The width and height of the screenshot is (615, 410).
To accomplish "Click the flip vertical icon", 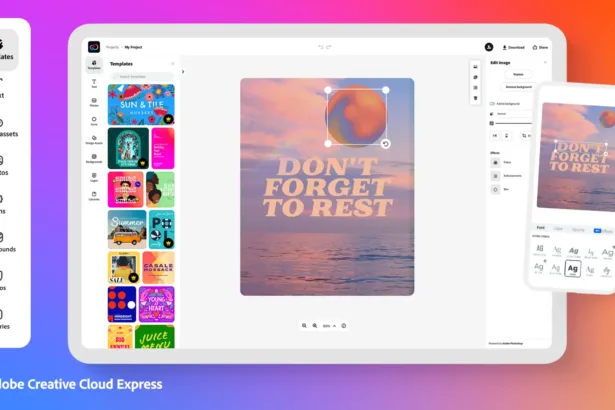I will coord(506,136).
